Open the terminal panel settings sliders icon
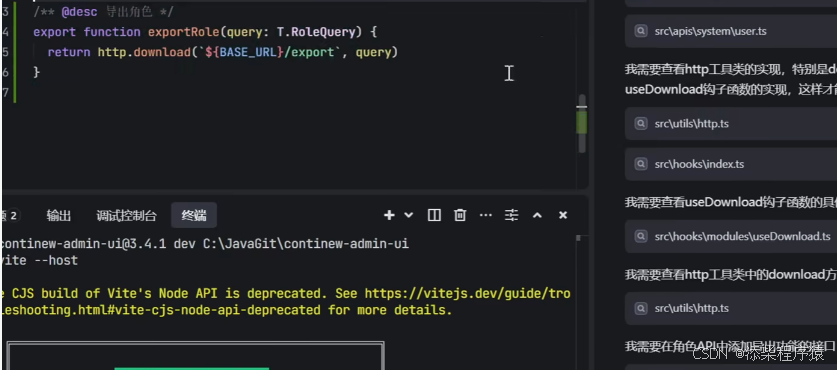The width and height of the screenshot is (837, 370). click(x=511, y=215)
